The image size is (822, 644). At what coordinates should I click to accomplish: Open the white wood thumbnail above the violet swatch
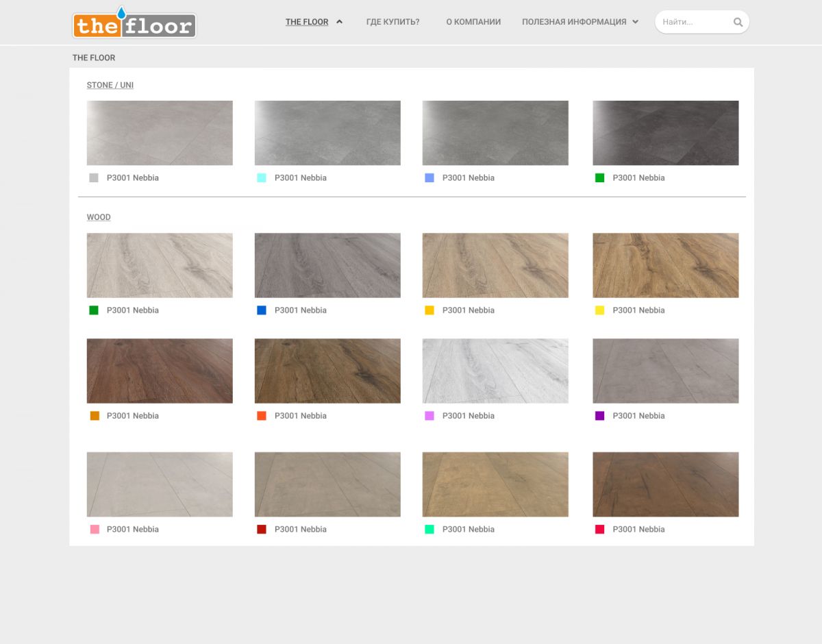495,371
